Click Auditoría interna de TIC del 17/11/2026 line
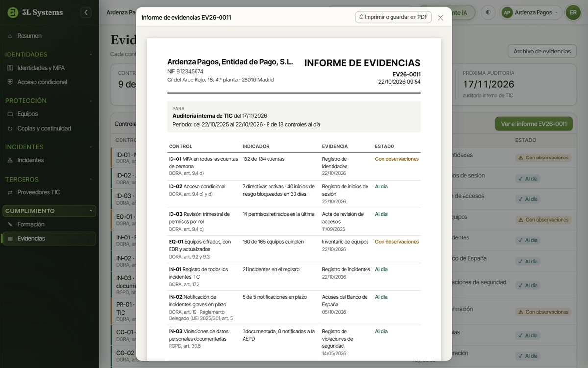 tap(220, 116)
